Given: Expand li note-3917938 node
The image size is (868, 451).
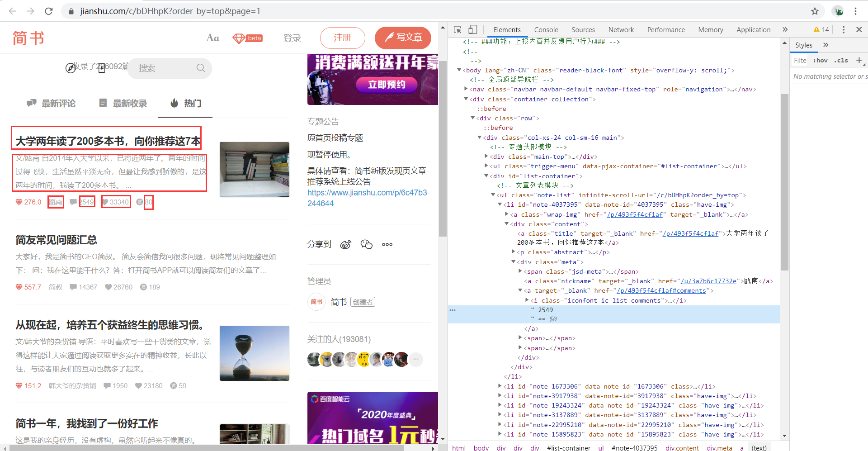Looking at the screenshot, I should 500,396.
